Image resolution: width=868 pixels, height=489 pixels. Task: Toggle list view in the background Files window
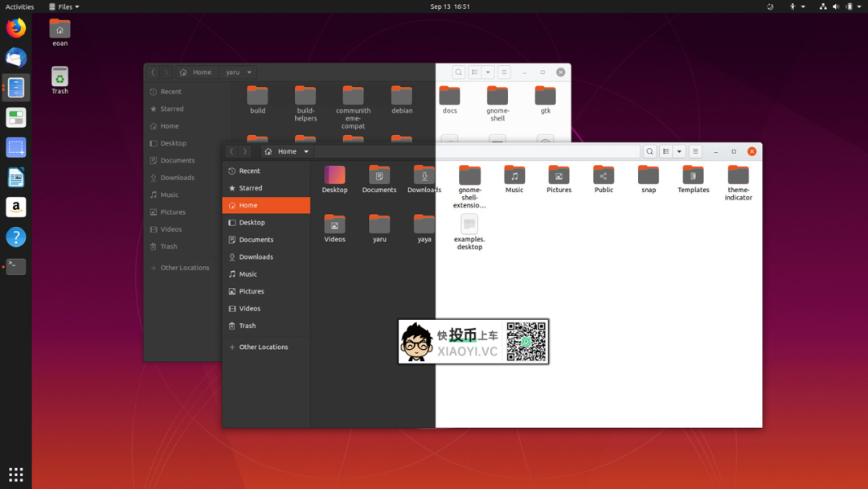tap(474, 72)
